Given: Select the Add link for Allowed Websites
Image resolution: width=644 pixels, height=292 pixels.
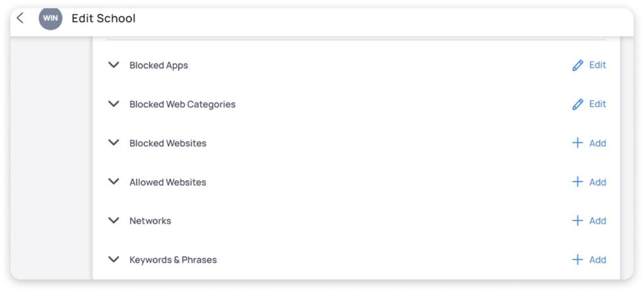Looking at the screenshot, I should pos(597,182).
